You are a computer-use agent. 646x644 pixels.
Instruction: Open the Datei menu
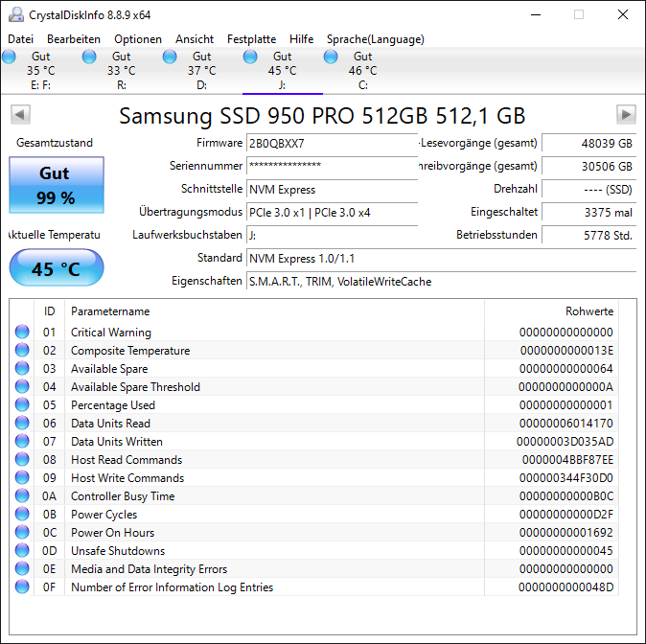(x=20, y=39)
